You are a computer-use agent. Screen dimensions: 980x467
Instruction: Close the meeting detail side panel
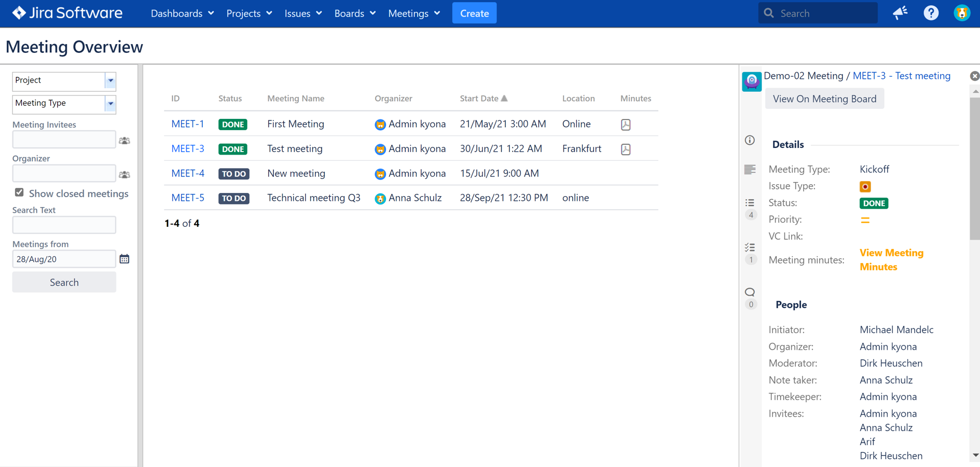coord(974,76)
